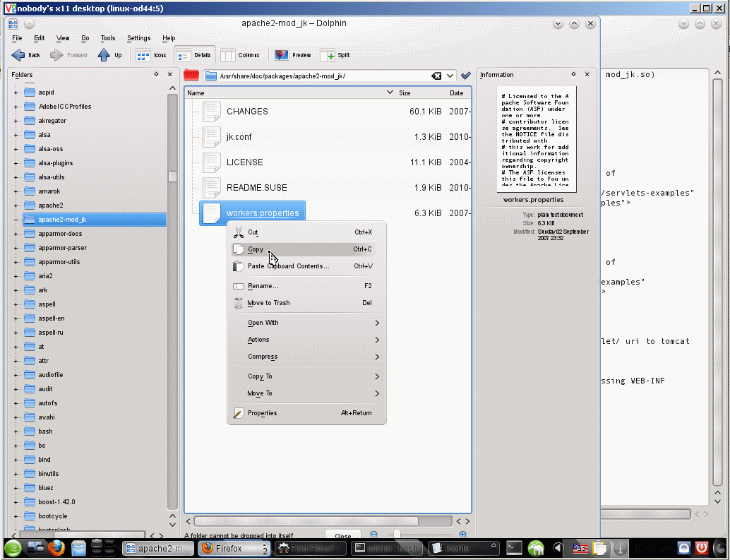
Task: Open Properties from the context menu
Action: (x=306, y=413)
